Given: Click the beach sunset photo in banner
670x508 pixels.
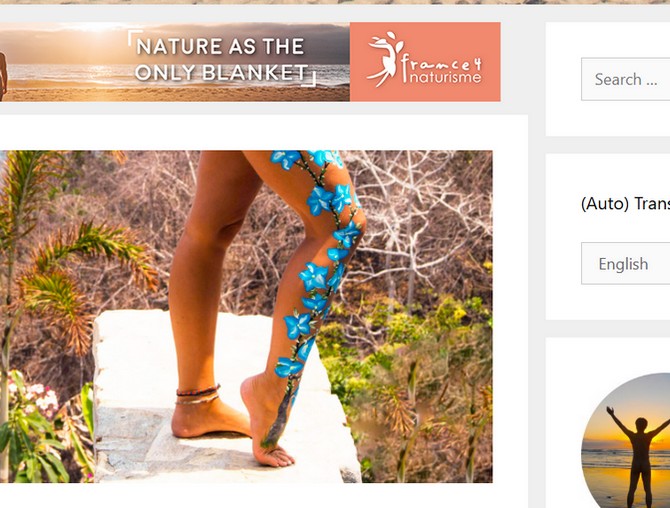Looking at the screenshot, I should coord(175,62).
